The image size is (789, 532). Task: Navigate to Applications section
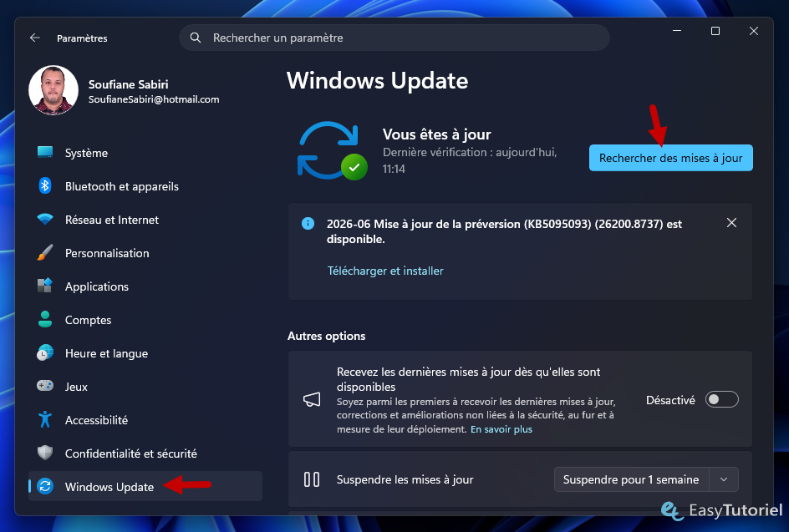(145, 286)
